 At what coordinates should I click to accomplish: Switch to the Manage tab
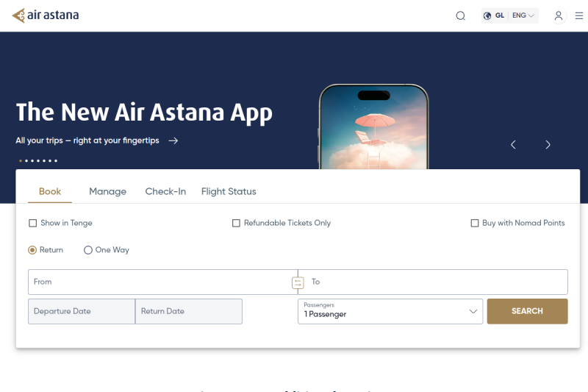[107, 192]
